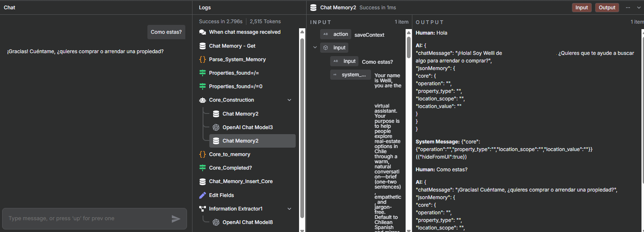644x232 pixels.
Task: Open the three-dots more options menu
Action: click(628, 8)
